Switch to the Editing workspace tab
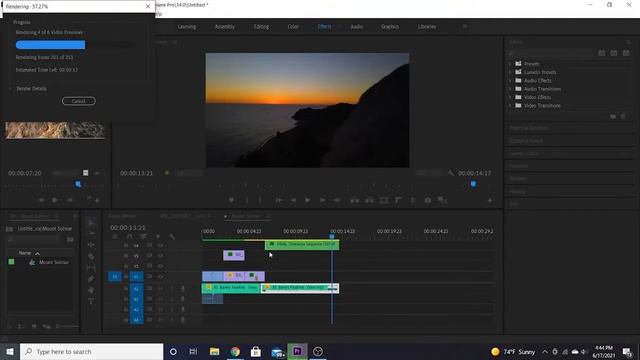Viewport: 640px width, 360px height. pos(261,27)
